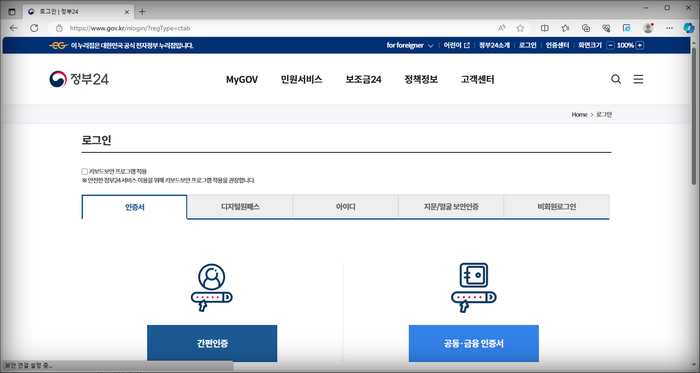Expand the for foreigner dropdown

click(410, 45)
